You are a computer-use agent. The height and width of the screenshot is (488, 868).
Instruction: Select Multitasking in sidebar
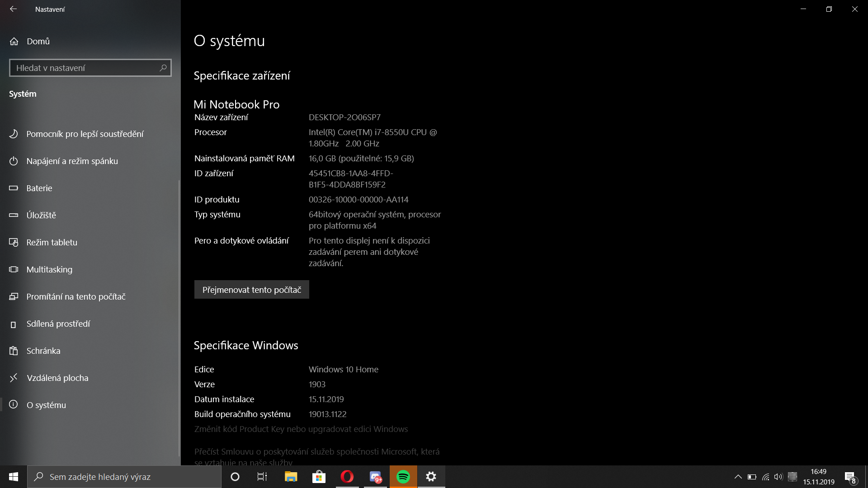coord(49,269)
